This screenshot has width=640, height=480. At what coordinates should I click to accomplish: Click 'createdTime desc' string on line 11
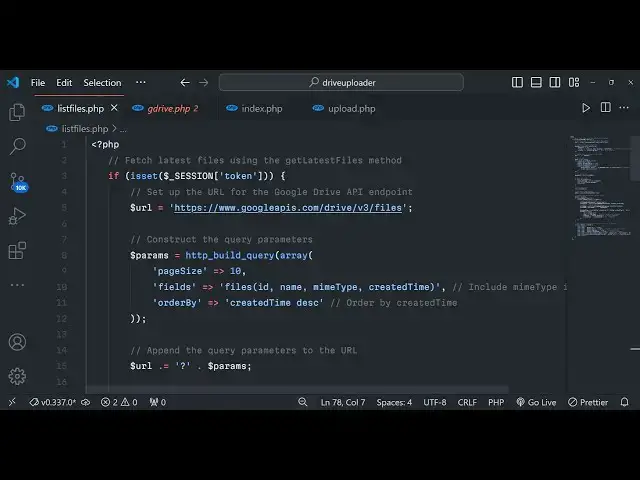coord(274,303)
